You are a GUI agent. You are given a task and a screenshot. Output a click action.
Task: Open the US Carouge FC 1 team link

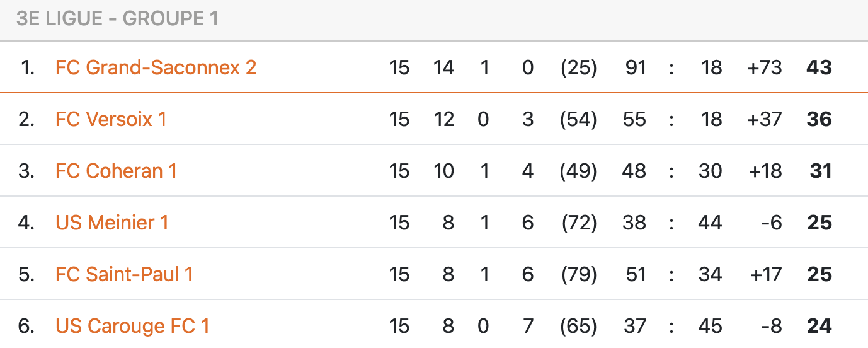(x=132, y=326)
